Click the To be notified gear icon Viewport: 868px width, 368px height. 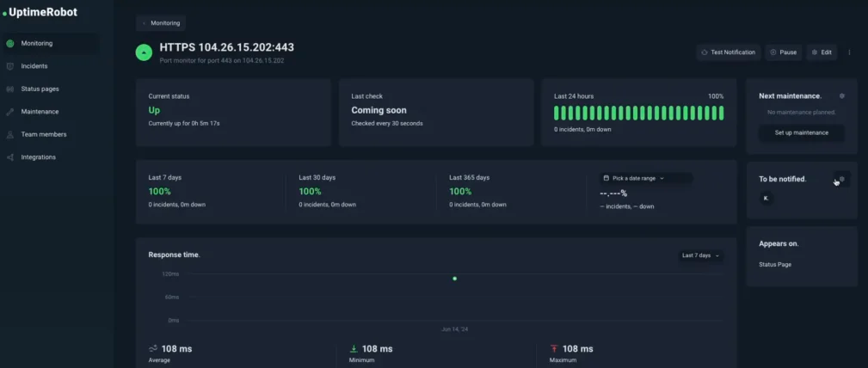click(x=841, y=179)
